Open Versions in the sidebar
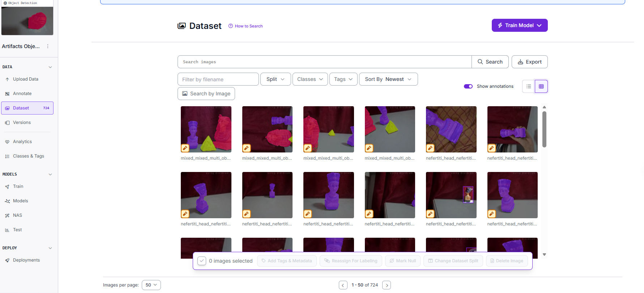The image size is (644, 293). click(22, 122)
